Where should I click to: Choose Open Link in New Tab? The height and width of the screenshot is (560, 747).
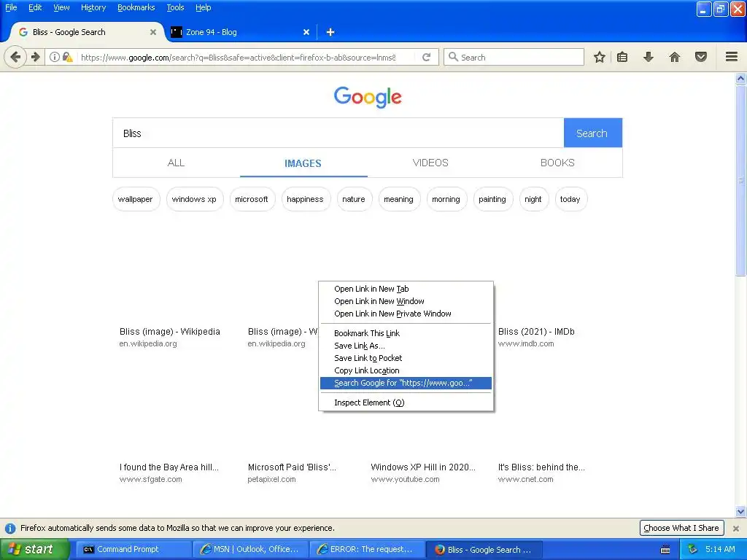tap(406, 289)
